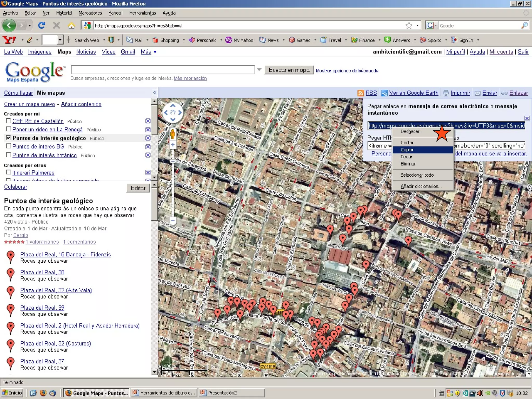Check the CEFIRE de Castellón checkbox

pos(8,121)
